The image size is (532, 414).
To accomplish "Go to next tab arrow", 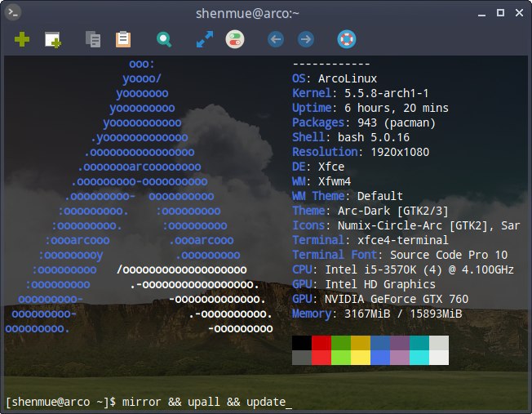I will tap(306, 39).
